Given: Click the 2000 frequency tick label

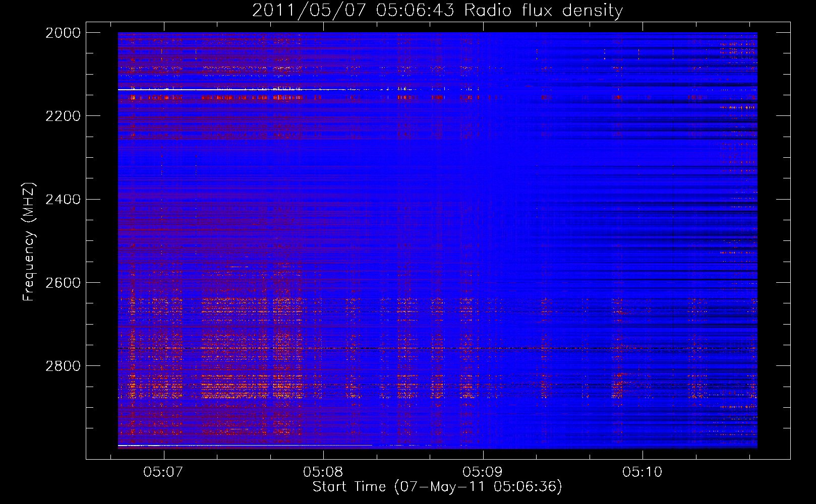Looking at the screenshot, I should [x=63, y=33].
